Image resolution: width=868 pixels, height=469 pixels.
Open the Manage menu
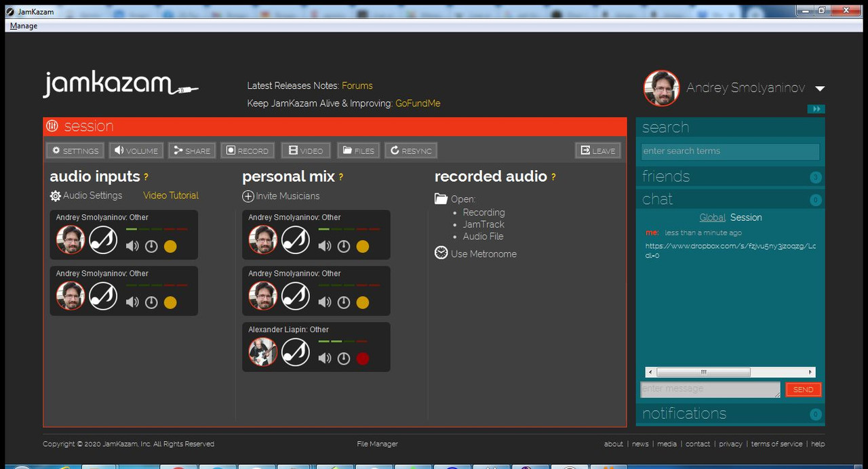pos(24,26)
